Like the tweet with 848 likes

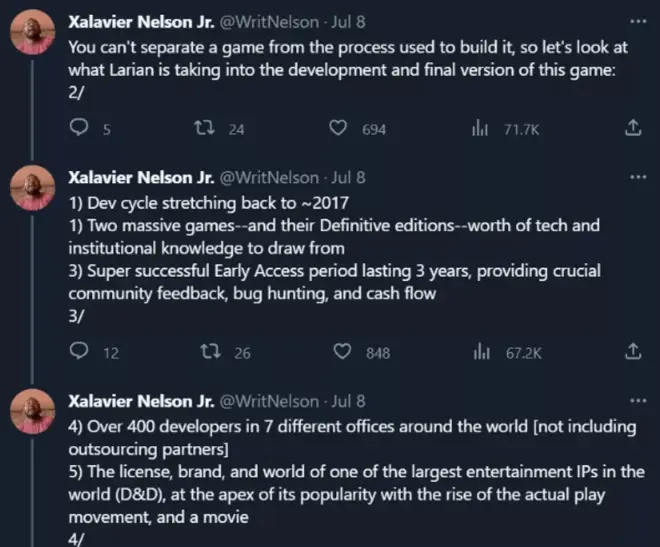point(344,352)
